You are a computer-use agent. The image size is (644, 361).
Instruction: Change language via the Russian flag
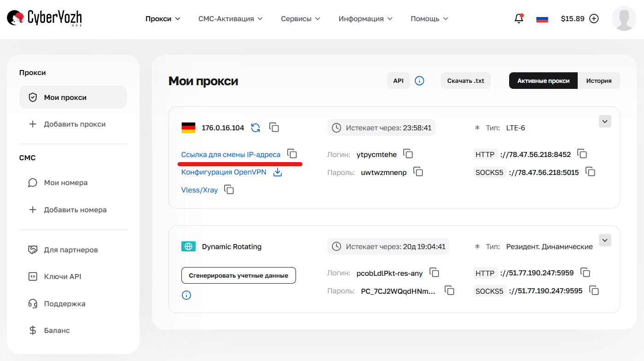pos(542,18)
